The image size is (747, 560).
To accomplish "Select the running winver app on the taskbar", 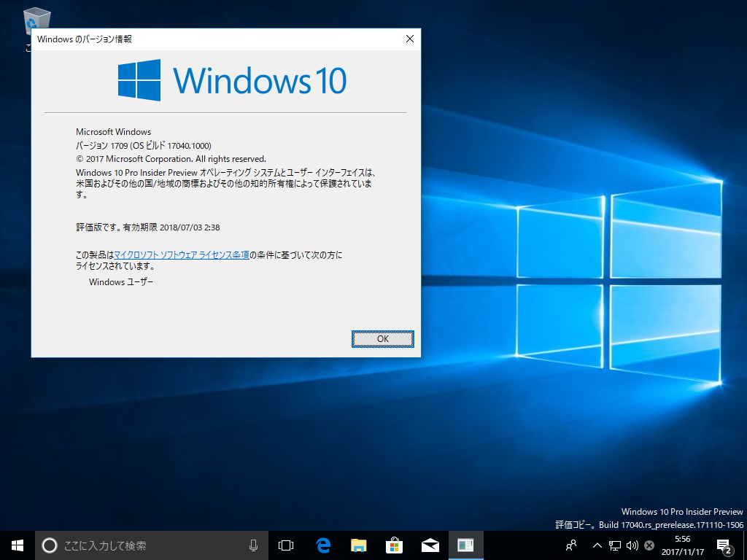I will 467,545.
